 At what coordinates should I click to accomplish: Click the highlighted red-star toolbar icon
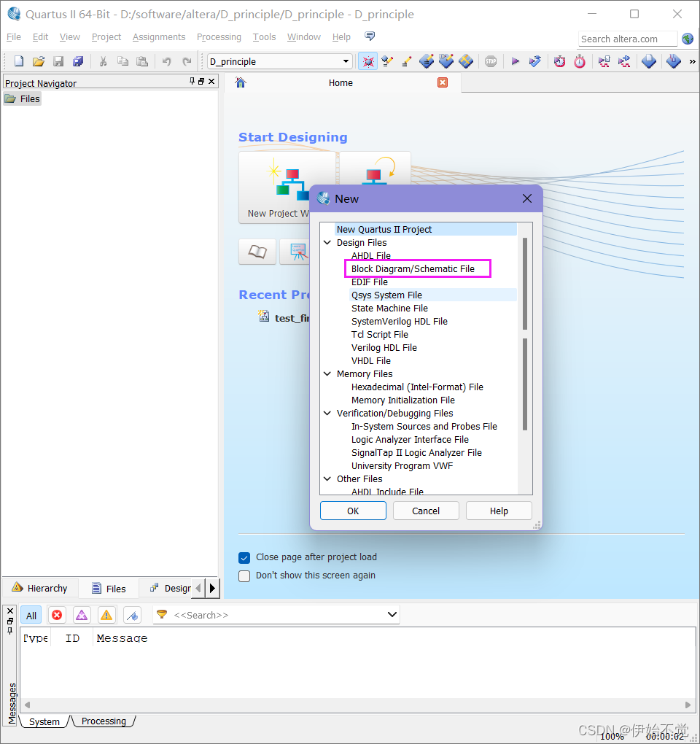tap(368, 61)
